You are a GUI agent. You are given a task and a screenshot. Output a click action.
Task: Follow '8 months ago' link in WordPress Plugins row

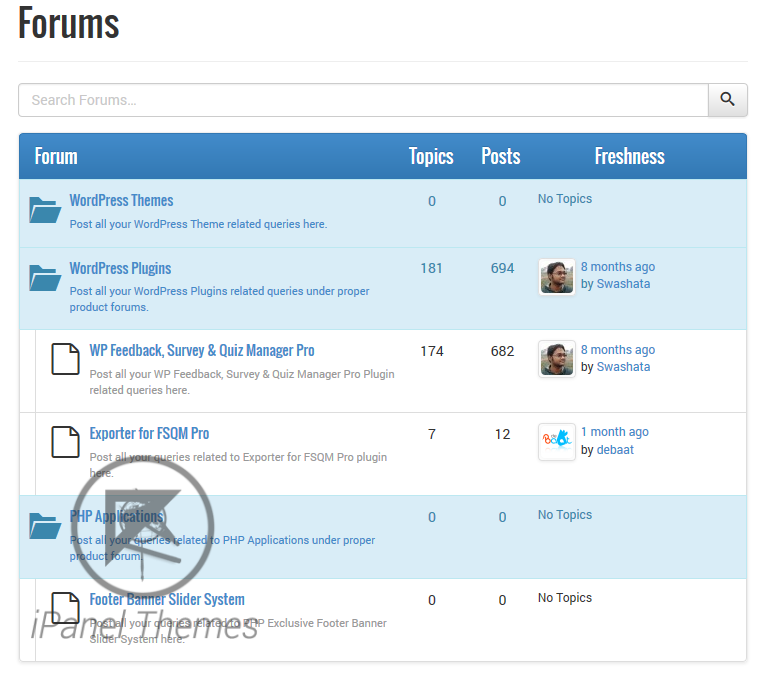point(618,267)
